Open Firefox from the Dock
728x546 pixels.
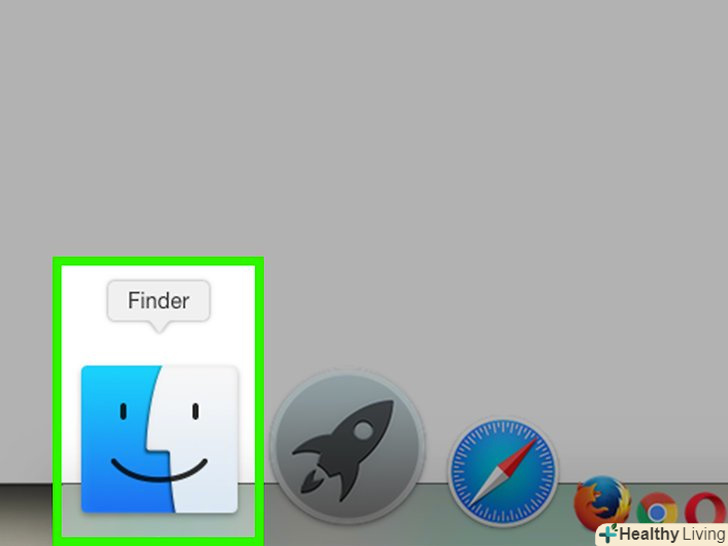(x=602, y=504)
